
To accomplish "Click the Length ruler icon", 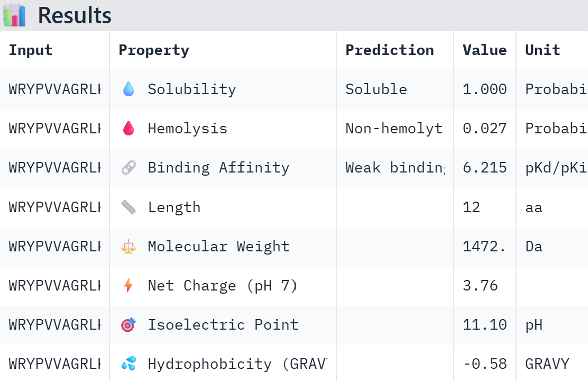I will click(128, 207).
